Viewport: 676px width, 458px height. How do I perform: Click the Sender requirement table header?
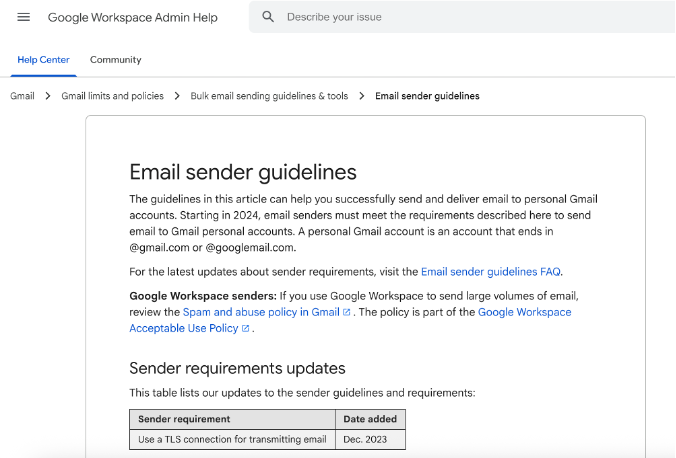232,419
